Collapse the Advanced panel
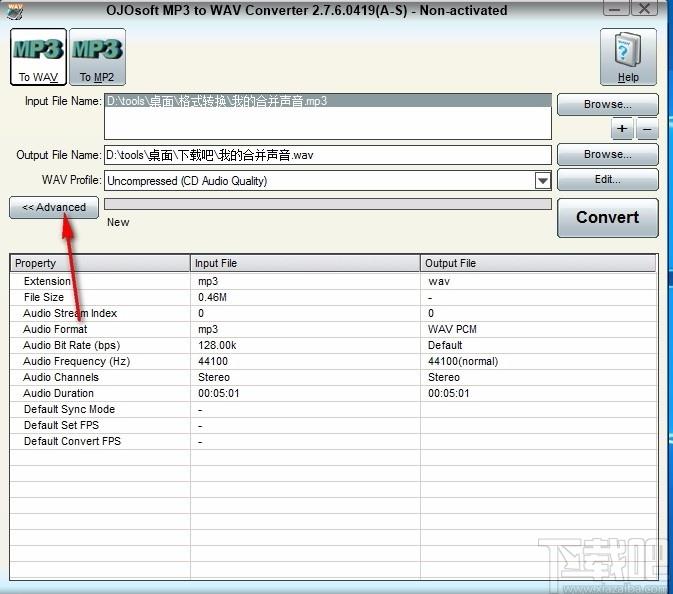Viewport: 673px width, 594px height. [54, 208]
